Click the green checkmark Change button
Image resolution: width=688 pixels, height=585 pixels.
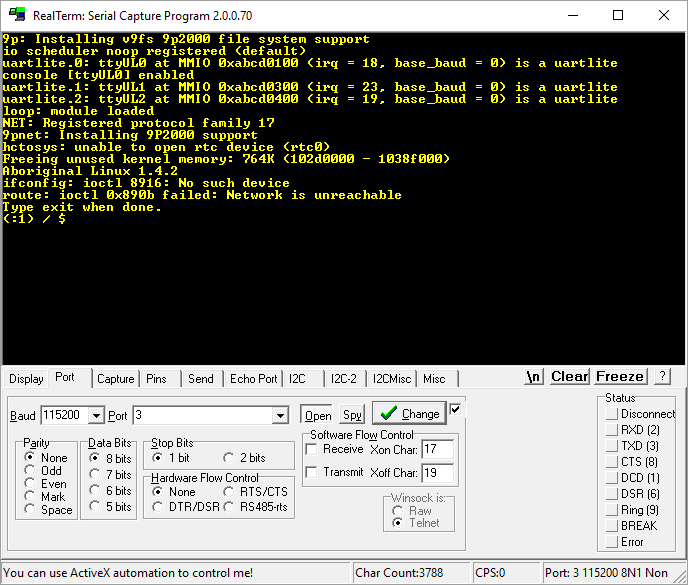(x=409, y=413)
